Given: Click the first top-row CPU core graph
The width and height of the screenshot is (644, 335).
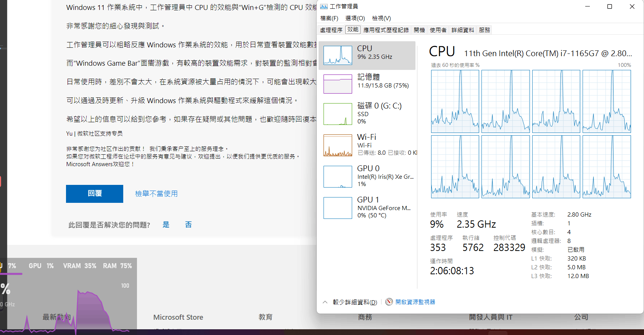Looking at the screenshot, I should [x=455, y=101].
